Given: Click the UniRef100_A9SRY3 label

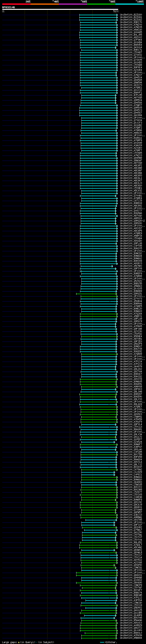Looking at the screenshot, I should [x=131, y=263].
